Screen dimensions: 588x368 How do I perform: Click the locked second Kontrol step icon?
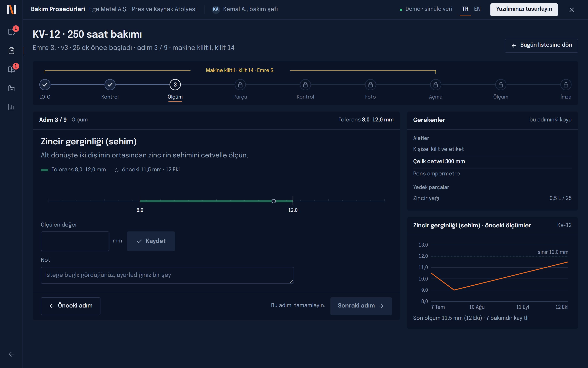pos(305,85)
